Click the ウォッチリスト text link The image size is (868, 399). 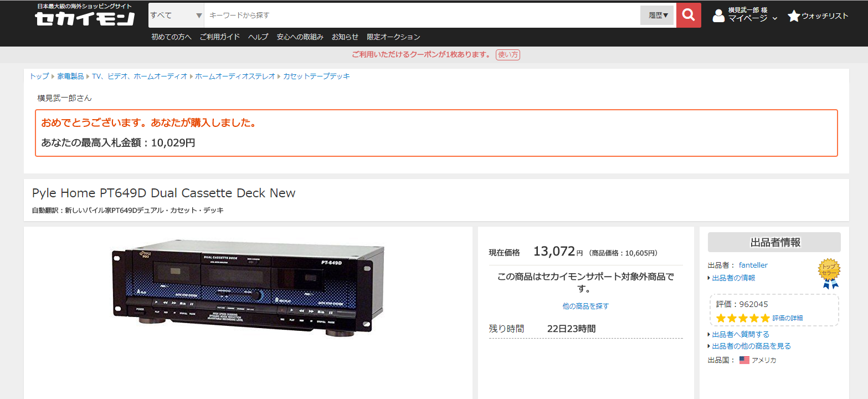pos(825,16)
